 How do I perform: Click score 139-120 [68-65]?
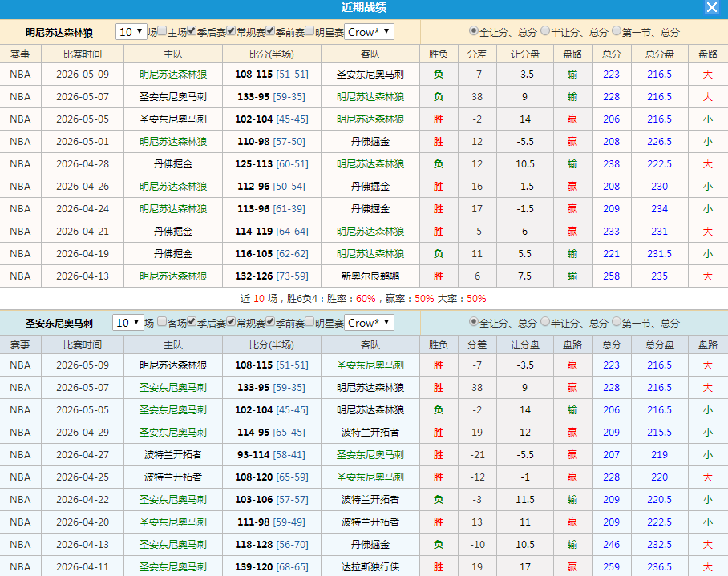[x=272, y=566]
